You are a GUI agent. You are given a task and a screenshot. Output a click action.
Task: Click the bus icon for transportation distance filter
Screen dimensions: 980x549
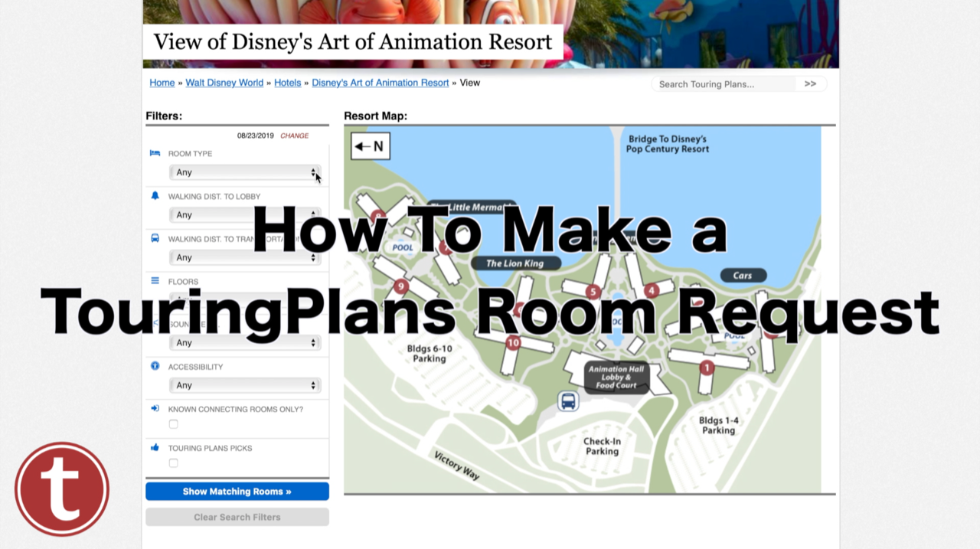pyautogui.click(x=155, y=238)
